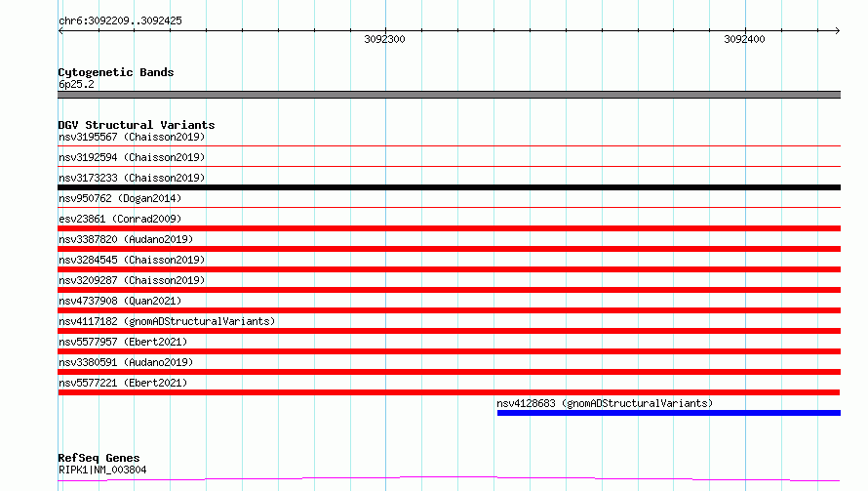
Task: Open variant nsv4737908 (Quan2021)
Action: point(120,301)
